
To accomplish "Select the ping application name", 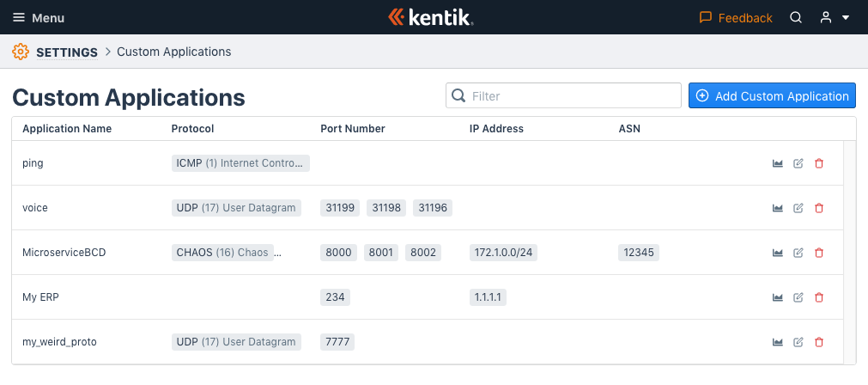I will click(x=33, y=163).
